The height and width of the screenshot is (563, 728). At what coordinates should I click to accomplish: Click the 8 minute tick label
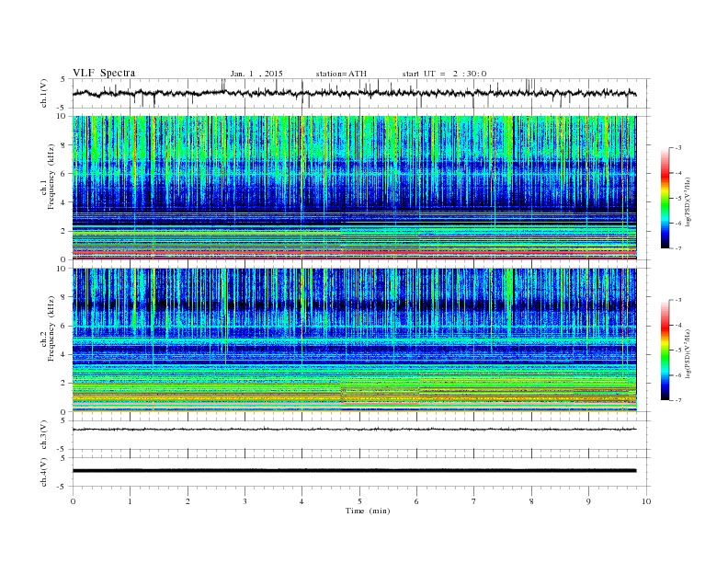(x=531, y=501)
